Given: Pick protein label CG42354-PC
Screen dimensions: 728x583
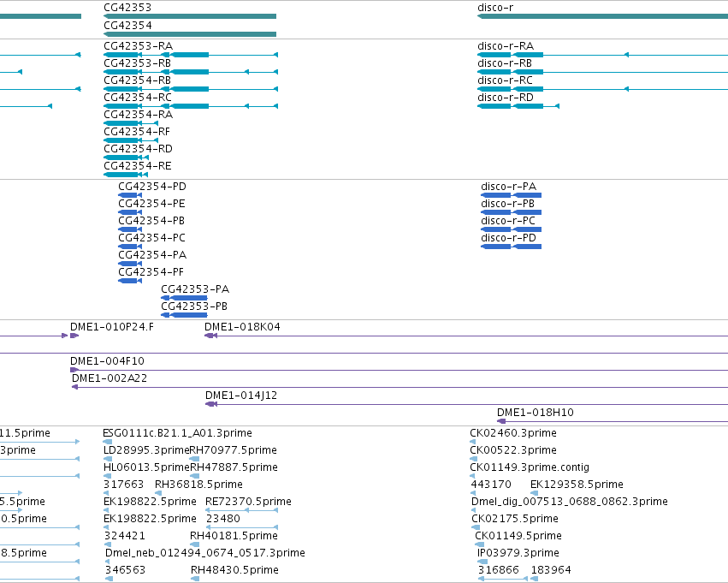Looking at the screenshot, I should (x=151, y=238).
